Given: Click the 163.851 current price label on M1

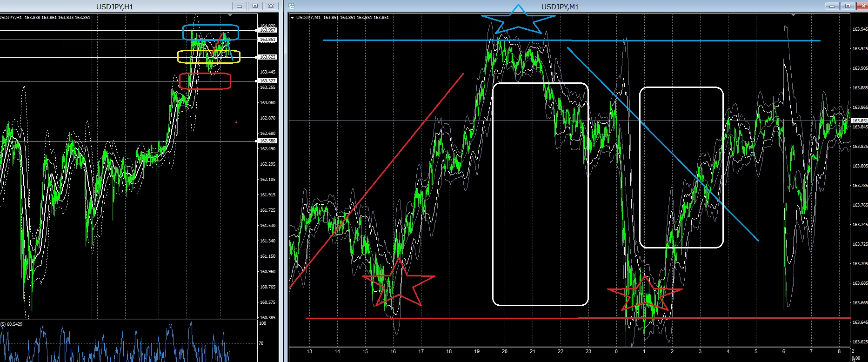Looking at the screenshot, I should click(860, 121).
